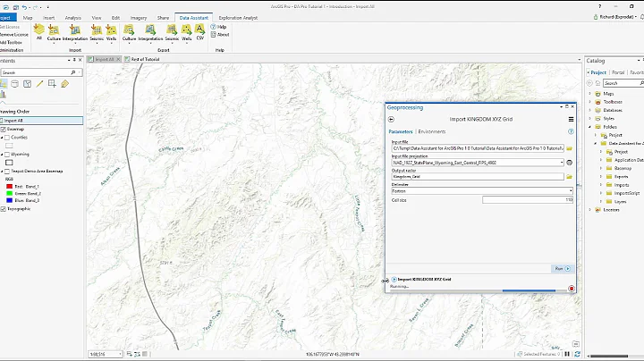The width and height of the screenshot is (644, 361).
Task: Open the Imagery ribbon tab
Action: (x=139, y=18)
